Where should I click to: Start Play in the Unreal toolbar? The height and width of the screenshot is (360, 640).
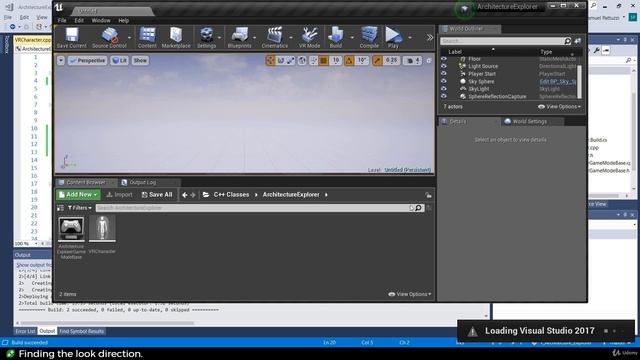point(393,38)
